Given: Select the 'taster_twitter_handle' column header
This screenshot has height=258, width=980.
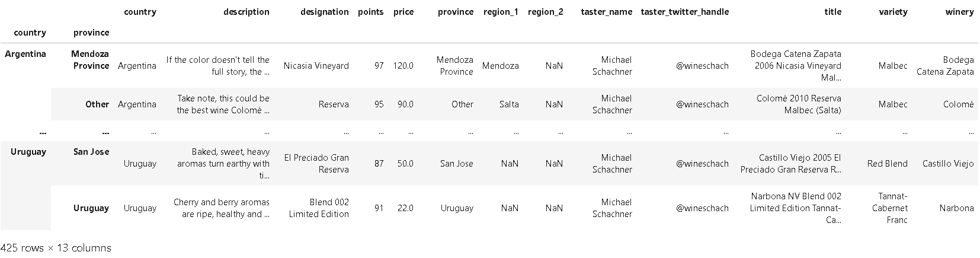Looking at the screenshot, I should click(684, 12).
